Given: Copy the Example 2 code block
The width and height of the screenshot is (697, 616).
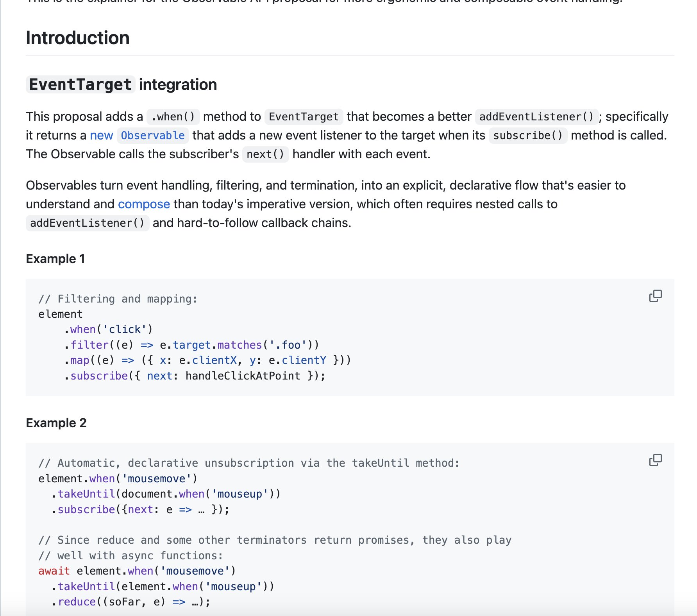Looking at the screenshot, I should pyautogui.click(x=655, y=460).
